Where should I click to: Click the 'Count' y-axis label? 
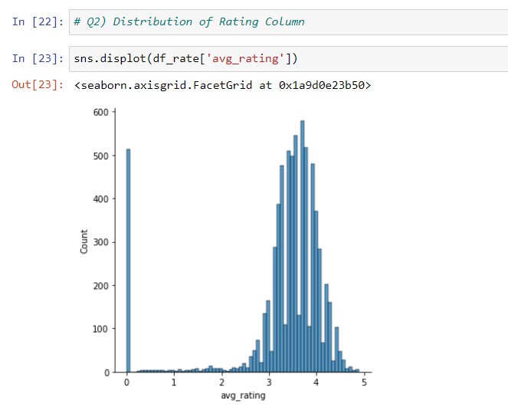click(x=84, y=241)
